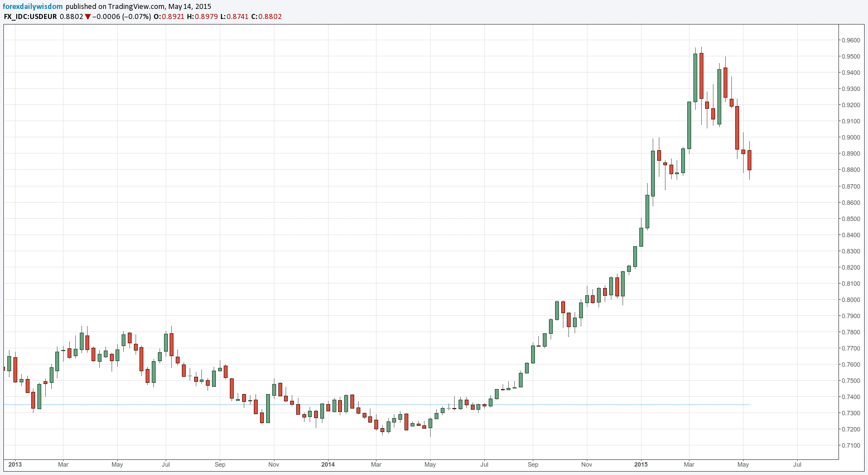Click the 0.8000 label on price axis
Image resolution: width=868 pixels, height=475 pixels.
coord(851,300)
